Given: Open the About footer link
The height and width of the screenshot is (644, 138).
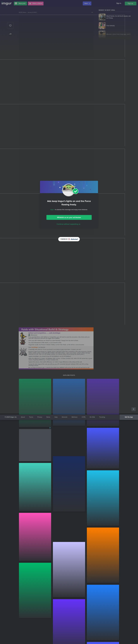Looking at the screenshot, I should pyautogui.click(x=23, y=417).
